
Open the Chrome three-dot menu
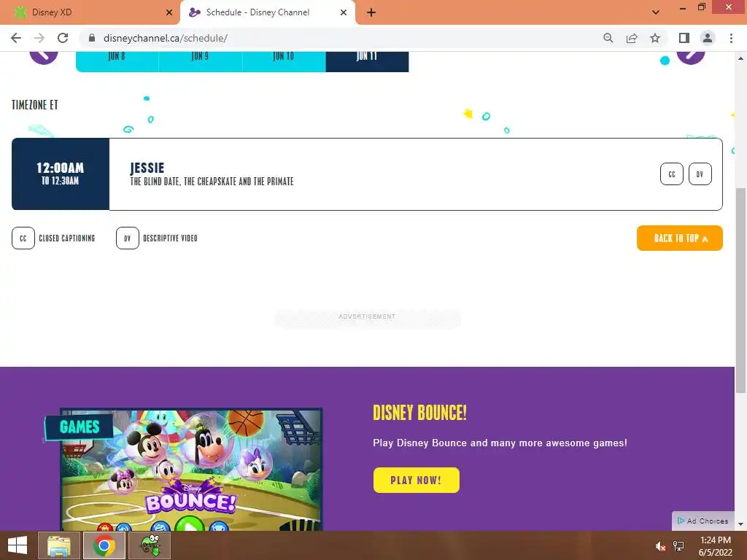731,38
